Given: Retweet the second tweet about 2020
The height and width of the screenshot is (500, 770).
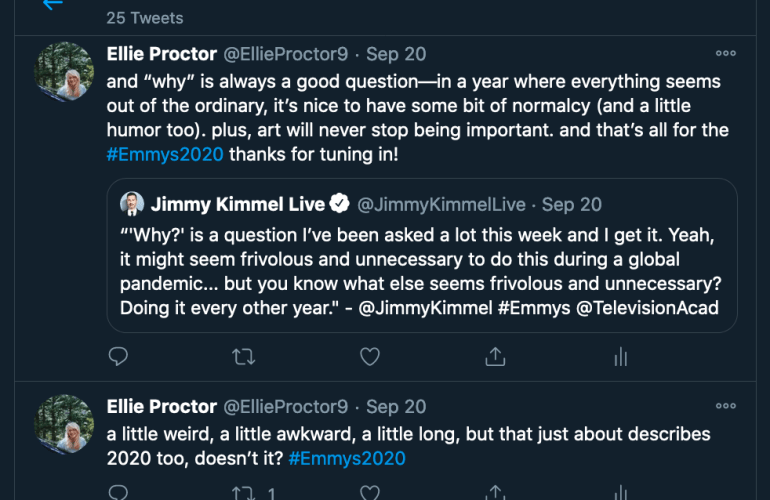Looking at the screenshot, I should click(x=243, y=493).
